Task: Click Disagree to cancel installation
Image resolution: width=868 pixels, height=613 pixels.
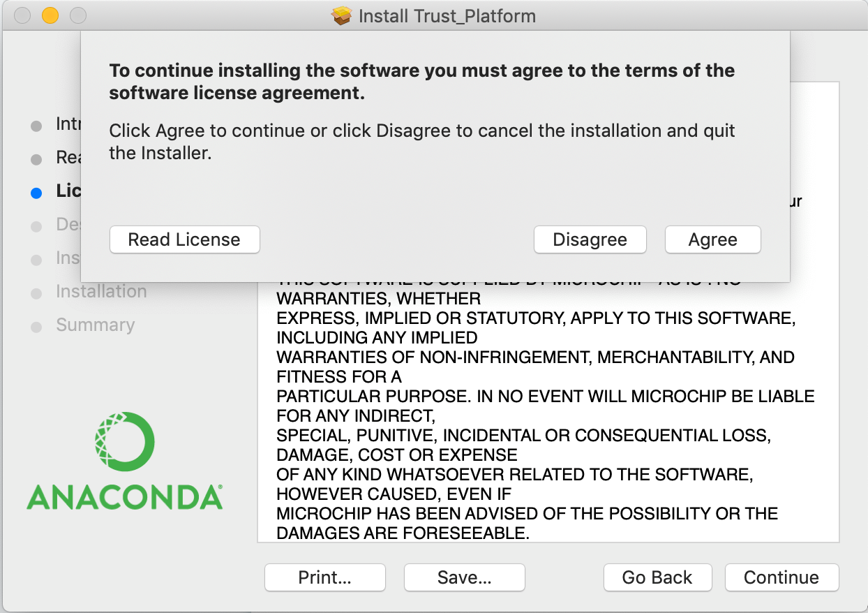Action: pyautogui.click(x=590, y=239)
